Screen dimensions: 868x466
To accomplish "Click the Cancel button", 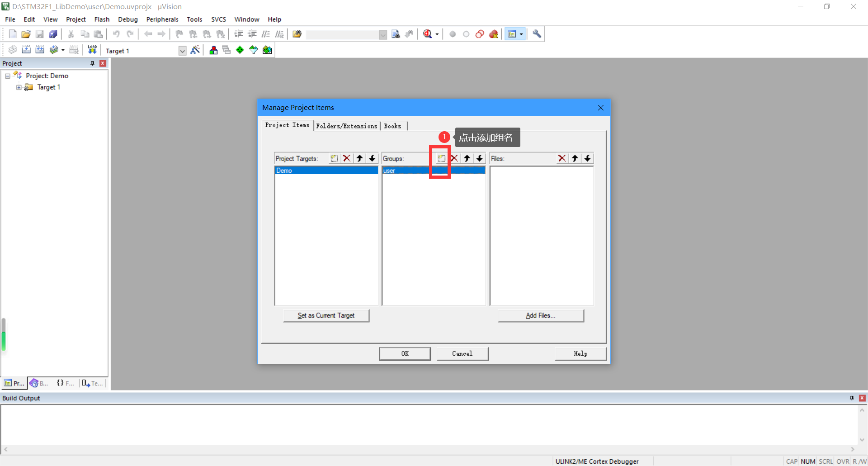I will tap(462, 353).
